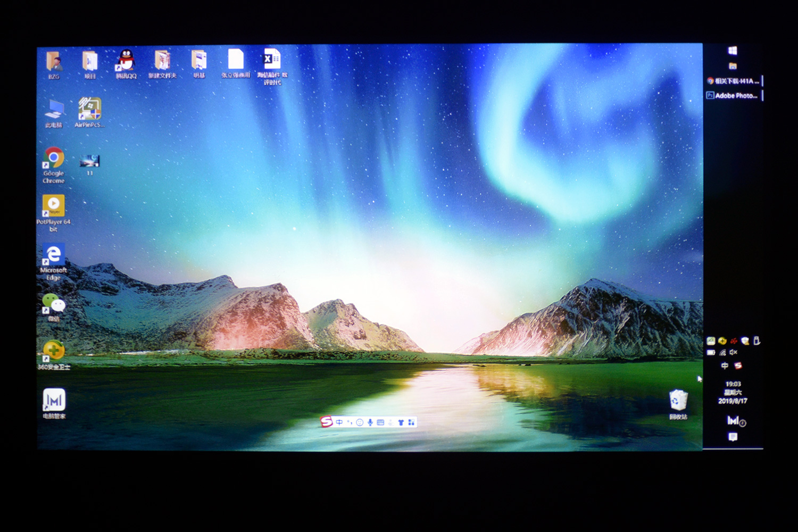Open the Sogou toolbox grid icon
The width and height of the screenshot is (798, 532).
point(411,422)
